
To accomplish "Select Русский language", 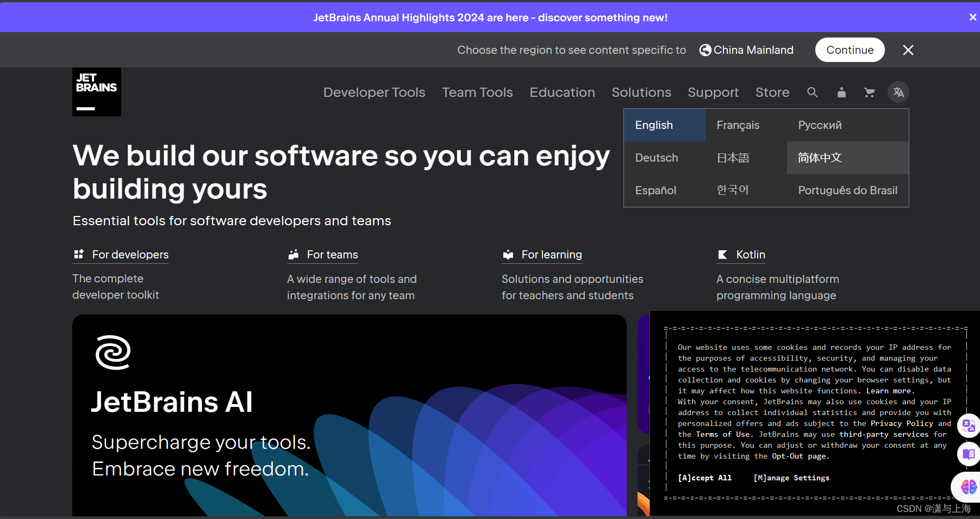I will pos(848,125).
